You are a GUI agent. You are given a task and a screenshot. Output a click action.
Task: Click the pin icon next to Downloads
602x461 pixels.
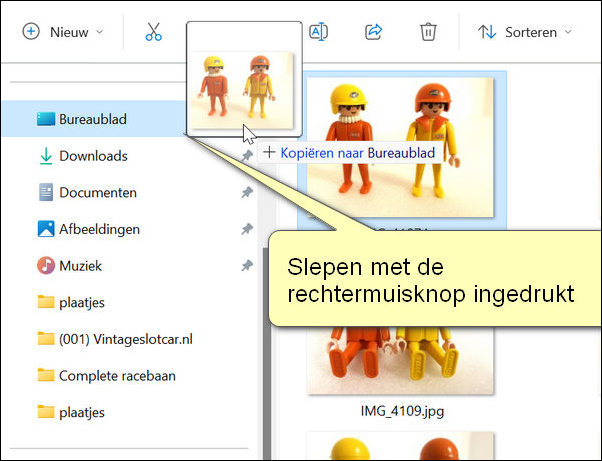[x=246, y=156]
